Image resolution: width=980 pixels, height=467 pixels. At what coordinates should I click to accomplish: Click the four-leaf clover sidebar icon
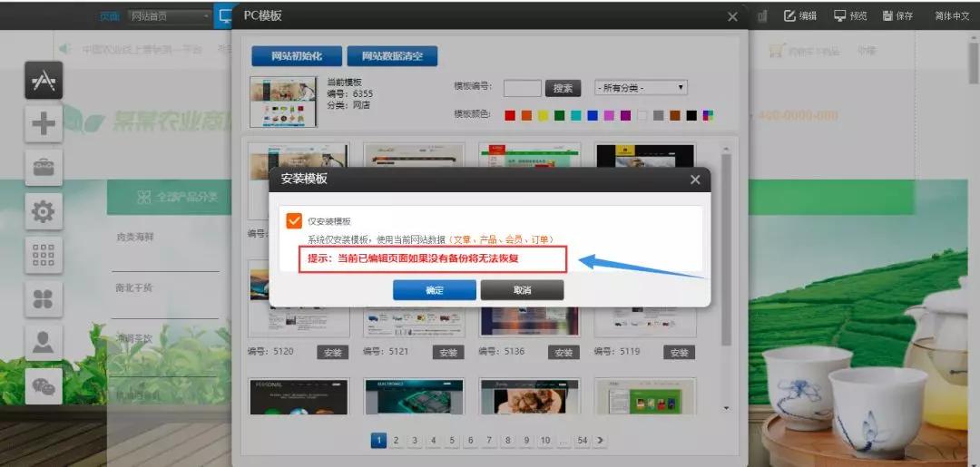tap(44, 298)
